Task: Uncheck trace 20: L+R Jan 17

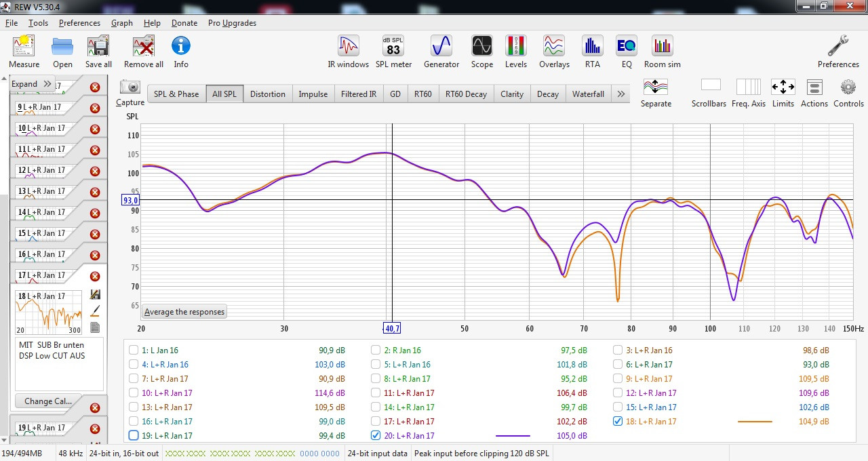Action: (376, 436)
